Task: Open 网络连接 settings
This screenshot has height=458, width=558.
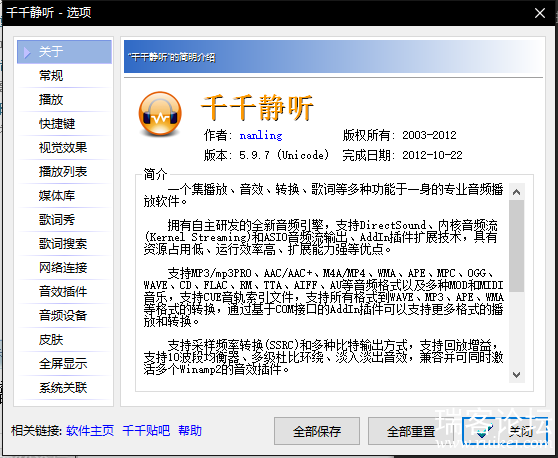Action: click(x=64, y=268)
